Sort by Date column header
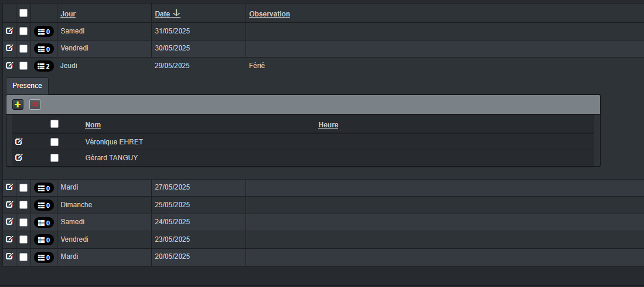The image size is (644, 287). (162, 14)
